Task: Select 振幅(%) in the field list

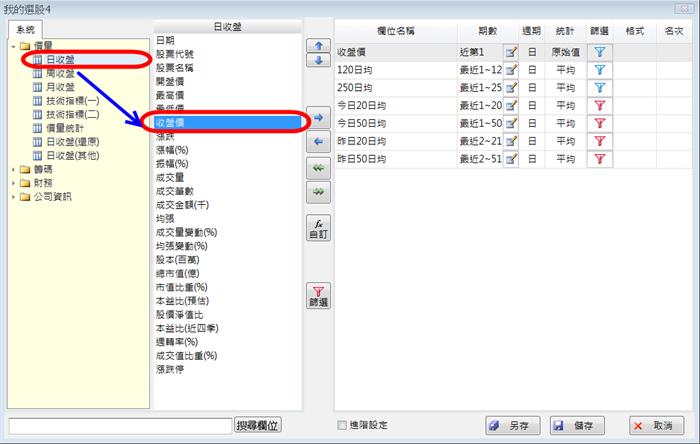Action: coord(172,164)
